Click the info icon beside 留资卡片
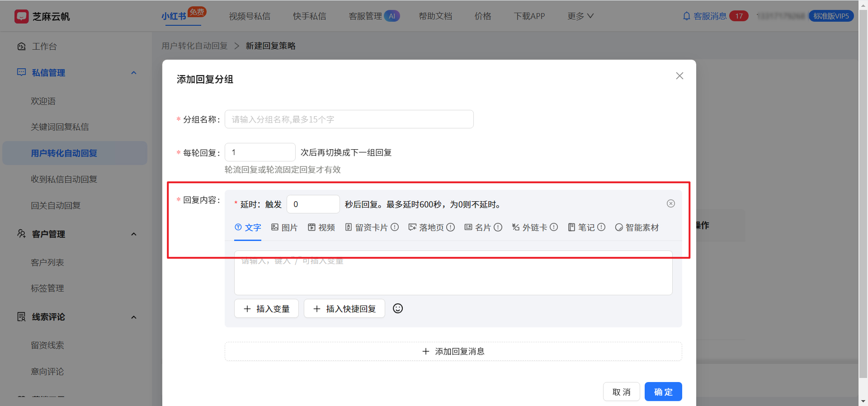This screenshot has height=406, width=868. tap(395, 227)
